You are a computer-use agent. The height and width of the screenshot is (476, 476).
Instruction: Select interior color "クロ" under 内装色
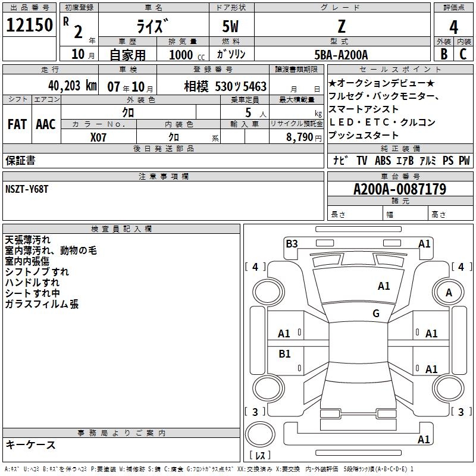point(174,137)
